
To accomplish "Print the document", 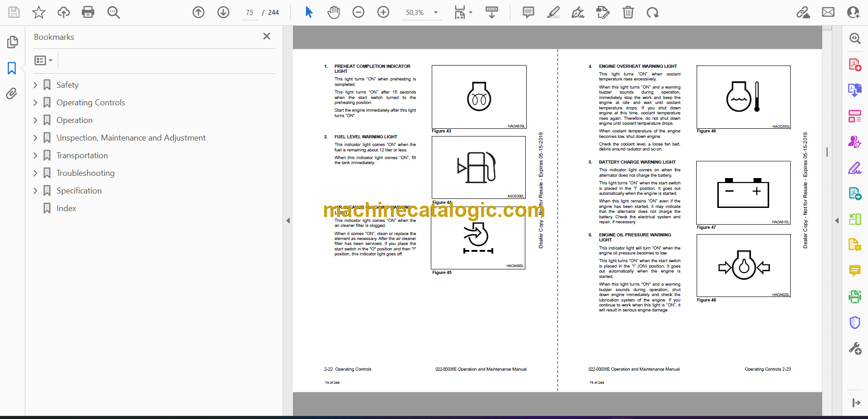I will pos(88,12).
